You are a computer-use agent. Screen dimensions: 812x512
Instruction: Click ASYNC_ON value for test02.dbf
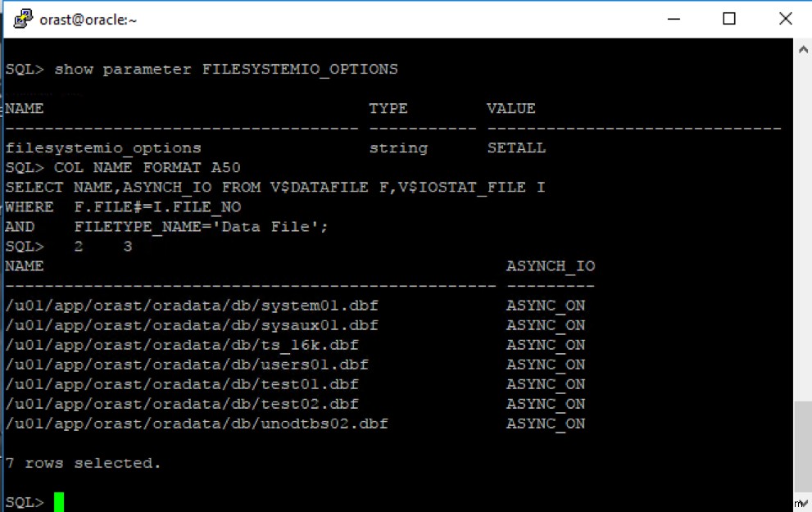pyautogui.click(x=546, y=405)
